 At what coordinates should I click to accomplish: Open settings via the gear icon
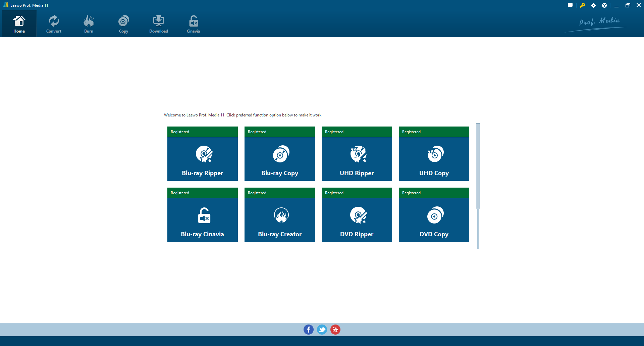(x=593, y=5)
